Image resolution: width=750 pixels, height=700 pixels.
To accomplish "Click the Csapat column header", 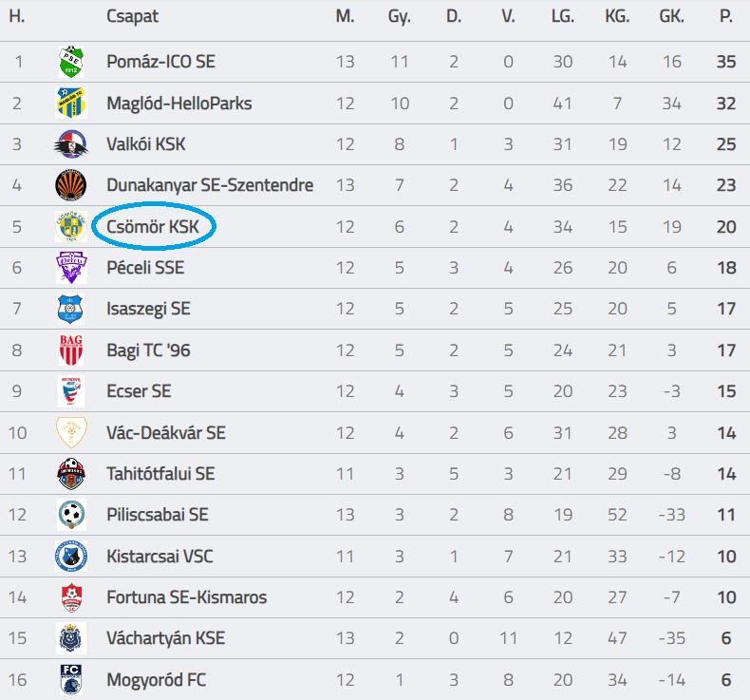I will (x=133, y=17).
